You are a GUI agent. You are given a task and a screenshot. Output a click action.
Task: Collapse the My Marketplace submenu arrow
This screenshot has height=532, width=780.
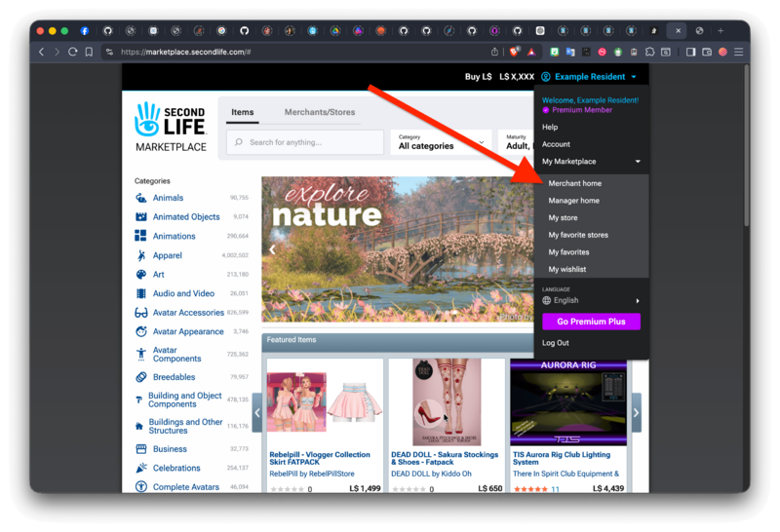click(638, 162)
